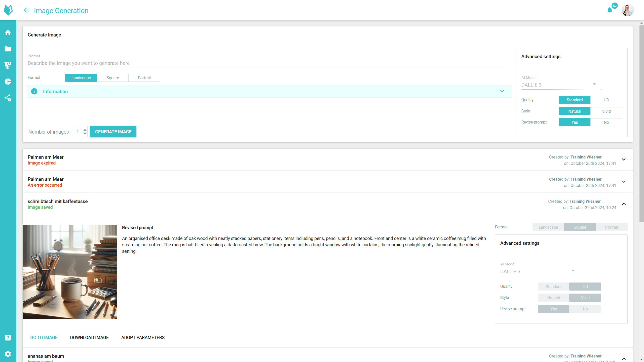
Task: Click the info icon in the Information banner
Action: pyautogui.click(x=34, y=91)
